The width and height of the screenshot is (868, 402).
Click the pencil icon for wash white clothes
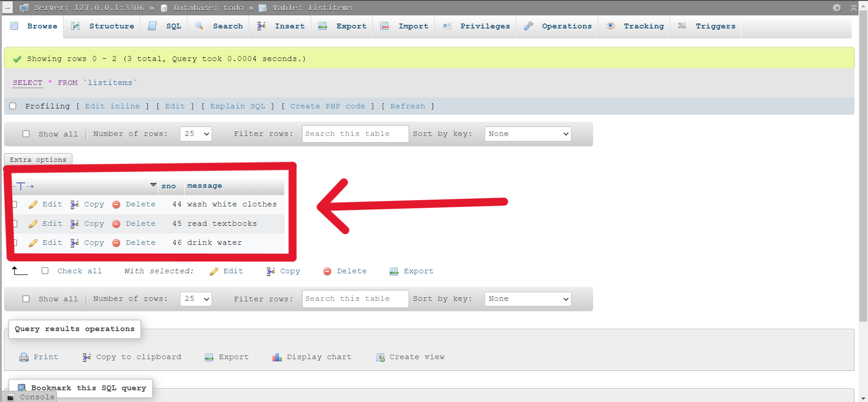[33, 205]
